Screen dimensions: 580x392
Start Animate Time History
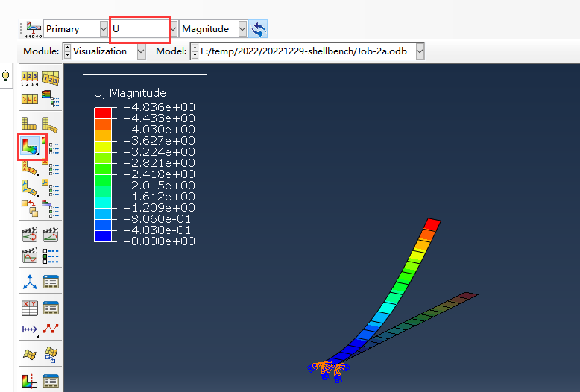[51, 235]
